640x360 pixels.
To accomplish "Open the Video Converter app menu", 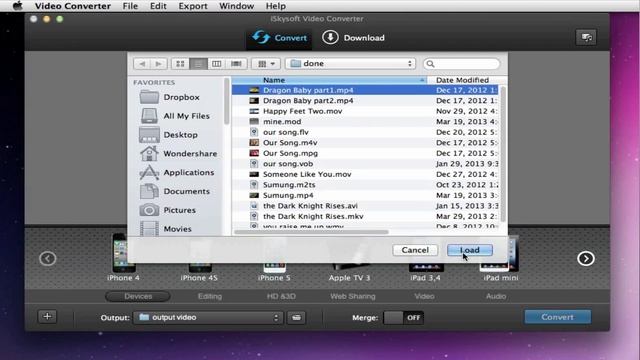I will pyautogui.click(x=73, y=6).
